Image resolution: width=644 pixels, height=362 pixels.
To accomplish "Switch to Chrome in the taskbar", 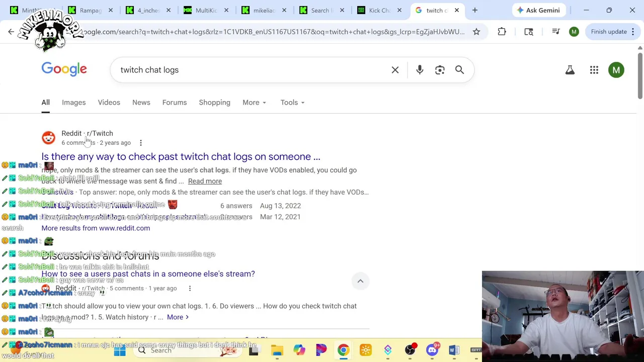I will click(343, 350).
